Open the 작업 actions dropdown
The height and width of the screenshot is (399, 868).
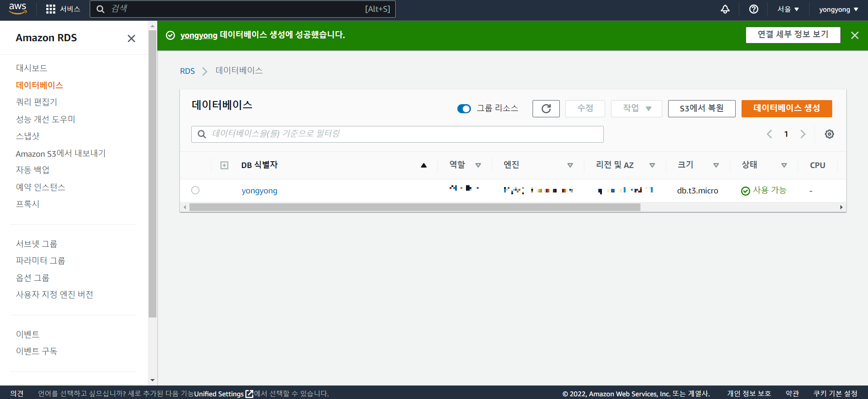[x=636, y=109]
